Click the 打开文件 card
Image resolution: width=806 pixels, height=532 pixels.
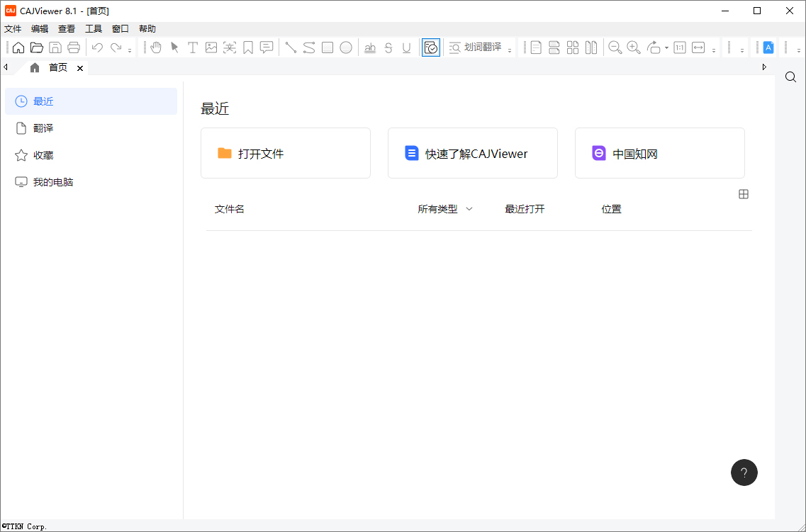[x=286, y=153]
